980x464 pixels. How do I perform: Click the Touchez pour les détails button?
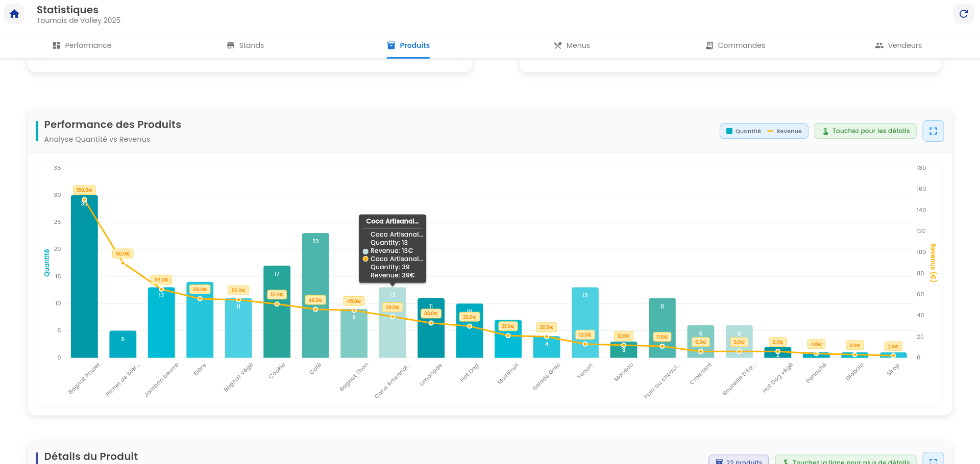pyautogui.click(x=865, y=131)
